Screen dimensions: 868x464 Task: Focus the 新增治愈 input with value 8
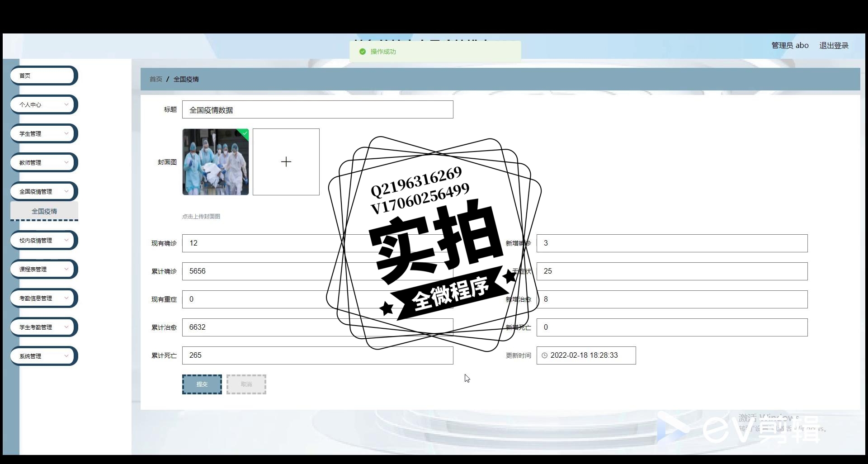(672, 299)
